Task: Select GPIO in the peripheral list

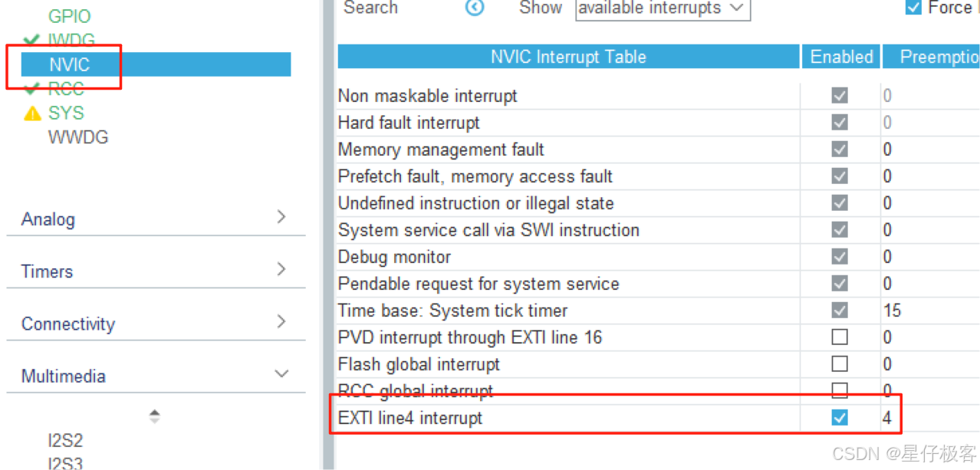Action: point(70,15)
